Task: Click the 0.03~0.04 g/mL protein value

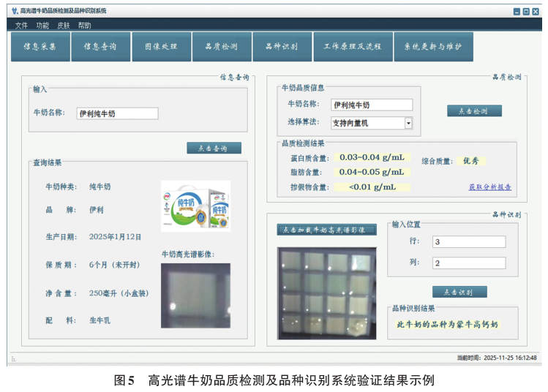Action: point(372,157)
